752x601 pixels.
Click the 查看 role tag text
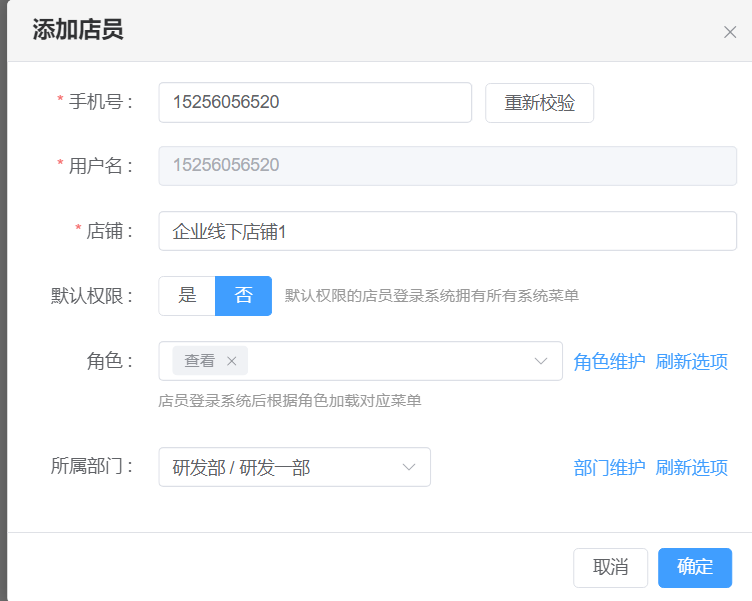pyautogui.click(x=200, y=361)
